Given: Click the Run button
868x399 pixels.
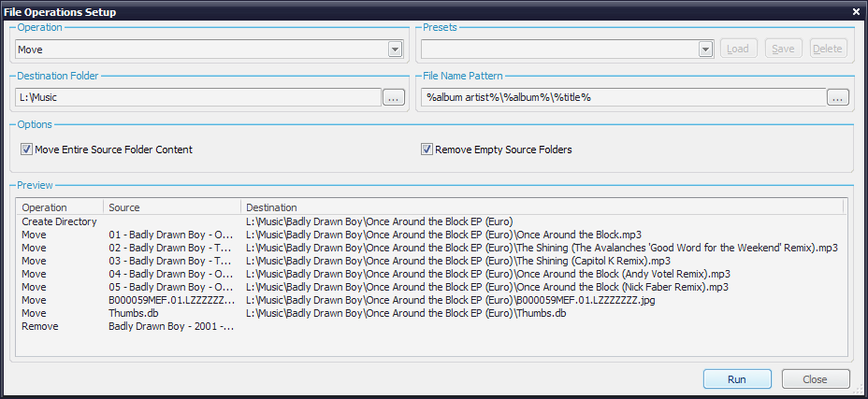Looking at the screenshot, I should (737, 379).
